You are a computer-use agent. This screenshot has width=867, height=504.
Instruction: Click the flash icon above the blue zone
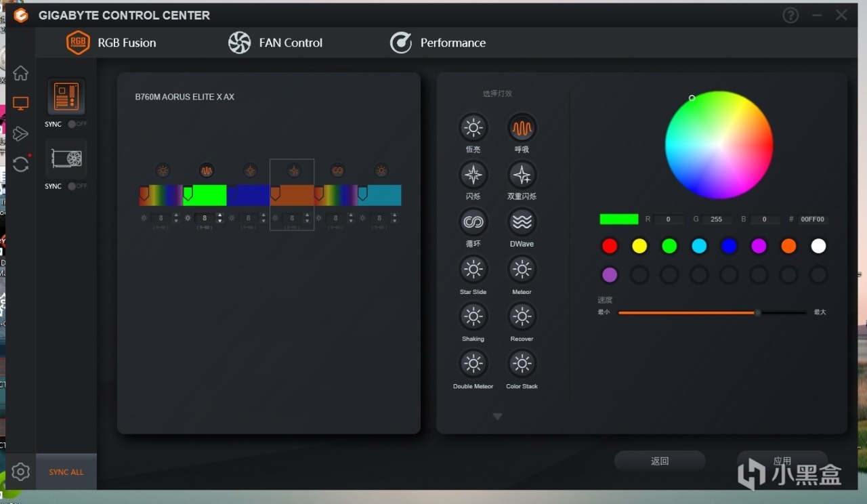point(250,171)
